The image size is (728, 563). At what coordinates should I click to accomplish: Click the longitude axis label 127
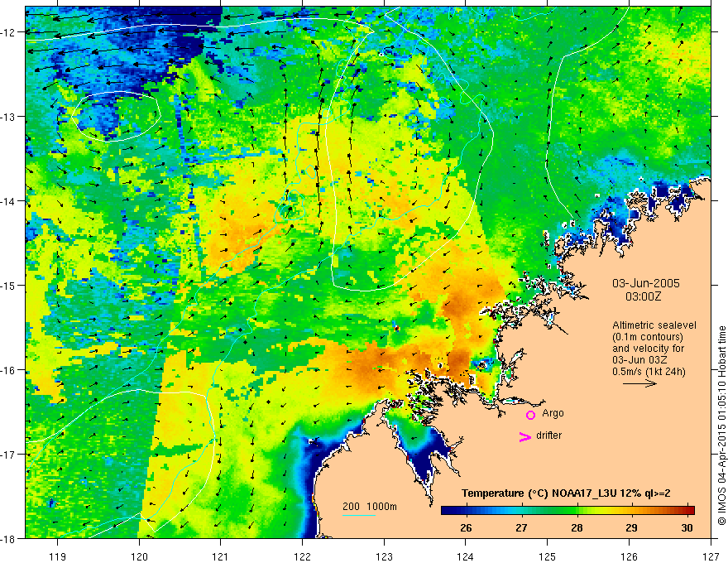click(x=711, y=556)
